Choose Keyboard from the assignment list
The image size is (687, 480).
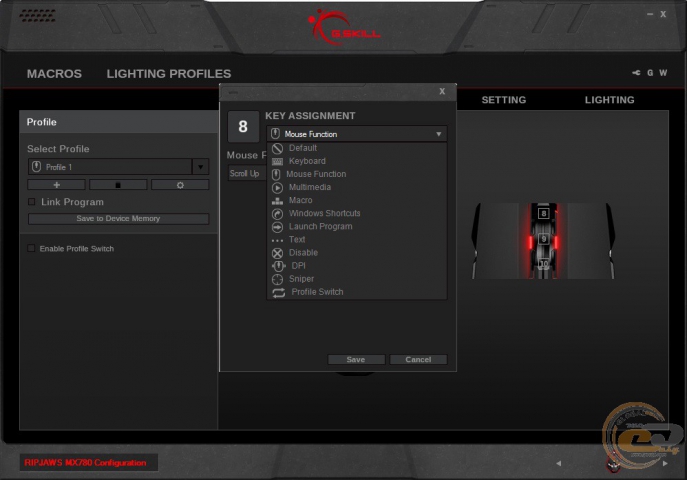coord(307,161)
